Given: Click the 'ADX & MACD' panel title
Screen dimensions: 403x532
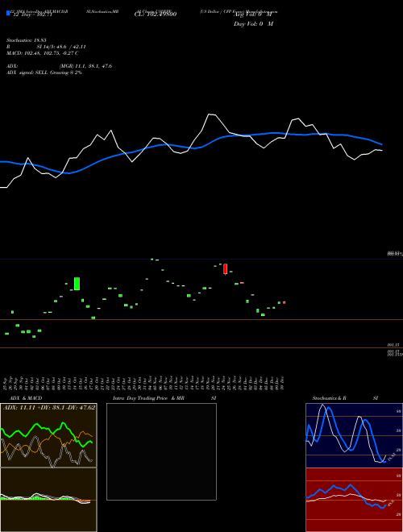Looking at the screenshot, I should point(26,398).
